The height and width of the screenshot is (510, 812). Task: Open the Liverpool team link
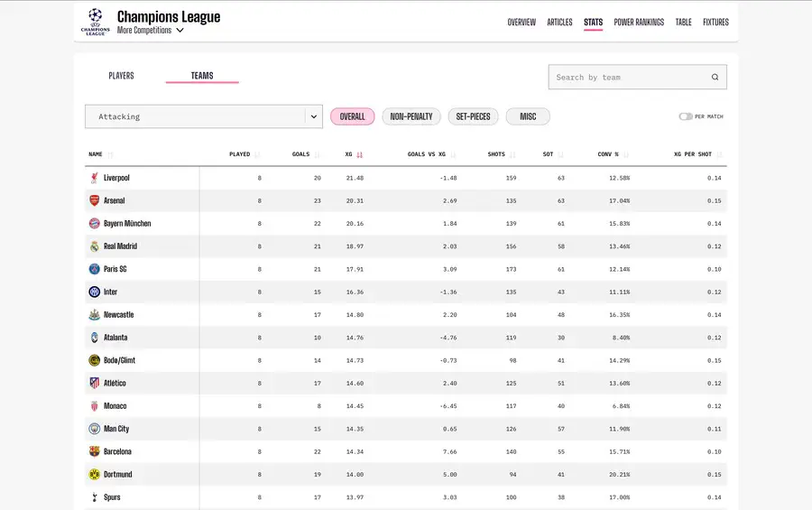116,178
